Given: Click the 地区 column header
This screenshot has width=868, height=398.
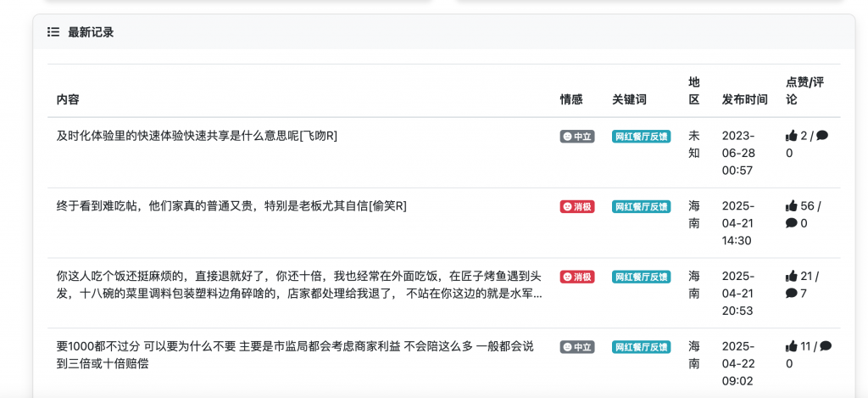Looking at the screenshot, I should coord(694,91).
